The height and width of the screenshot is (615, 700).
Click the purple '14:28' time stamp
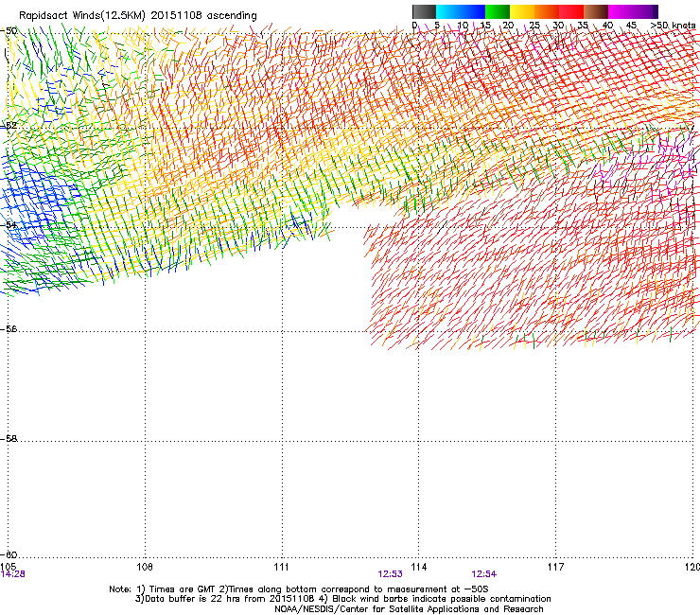13,574
